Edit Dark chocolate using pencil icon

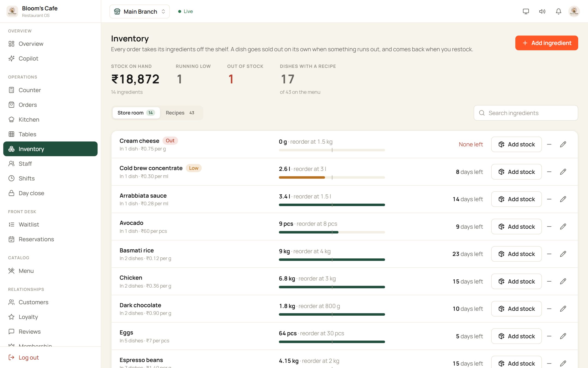563,309
